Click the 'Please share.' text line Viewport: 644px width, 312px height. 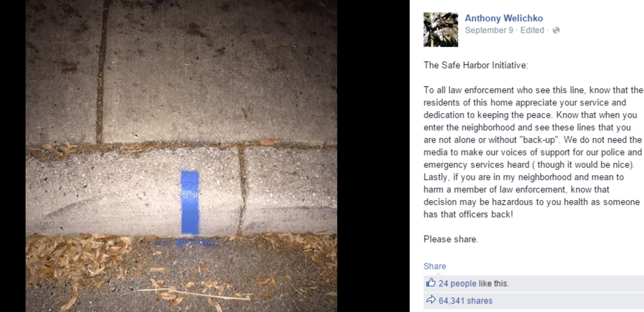tap(450, 239)
